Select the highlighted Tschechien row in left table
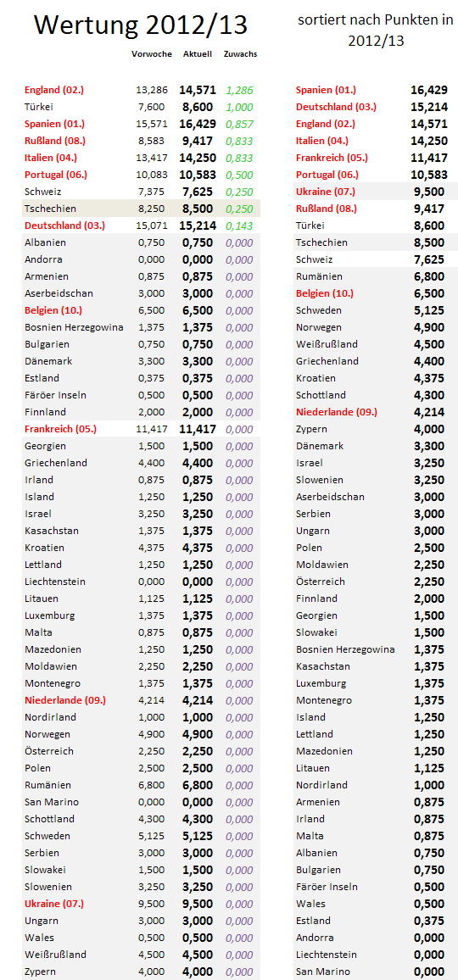Image resolution: width=458 pixels, height=980 pixels. click(x=142, y=209)
